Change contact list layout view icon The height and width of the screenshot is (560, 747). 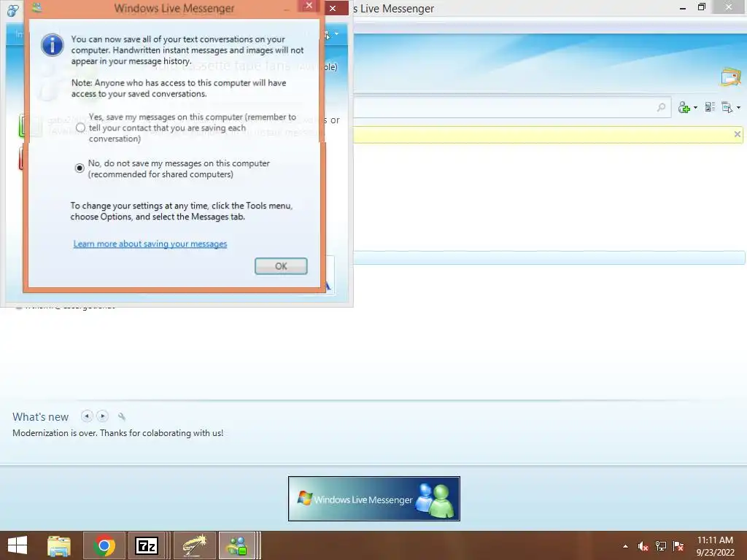(710, 107)
